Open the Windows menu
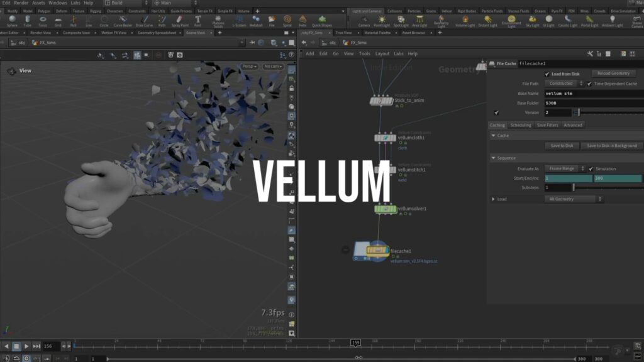The image size is (644, 362). pyautogui.click(x=57, y=3)
